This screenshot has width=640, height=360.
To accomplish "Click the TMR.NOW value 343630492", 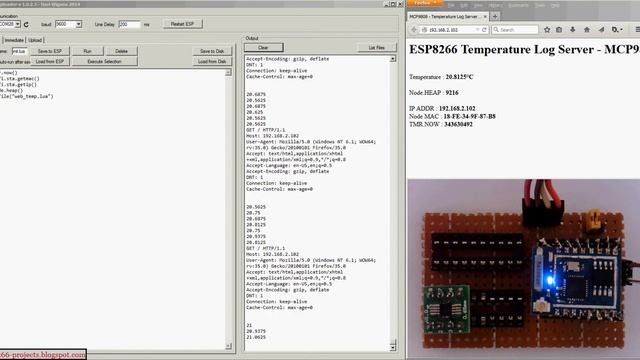I will pos(458,124).
